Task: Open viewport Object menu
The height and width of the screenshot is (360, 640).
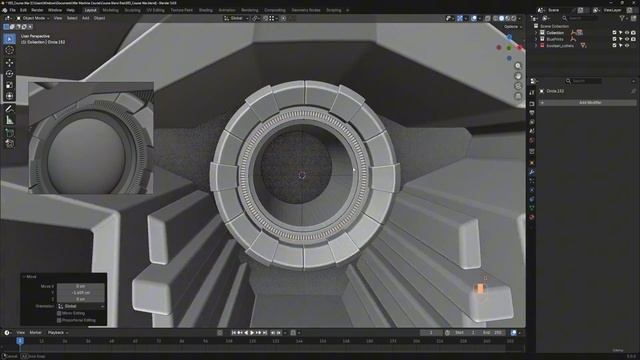Action: [100, 18]
